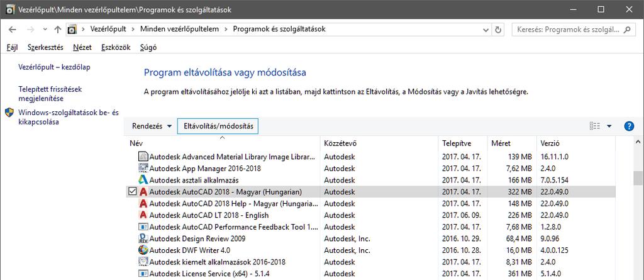Select Autodesk DWF Writer 4.0 name
This screenshot has height=280, width=644.
pyautogui.click(x=190, y=250)
